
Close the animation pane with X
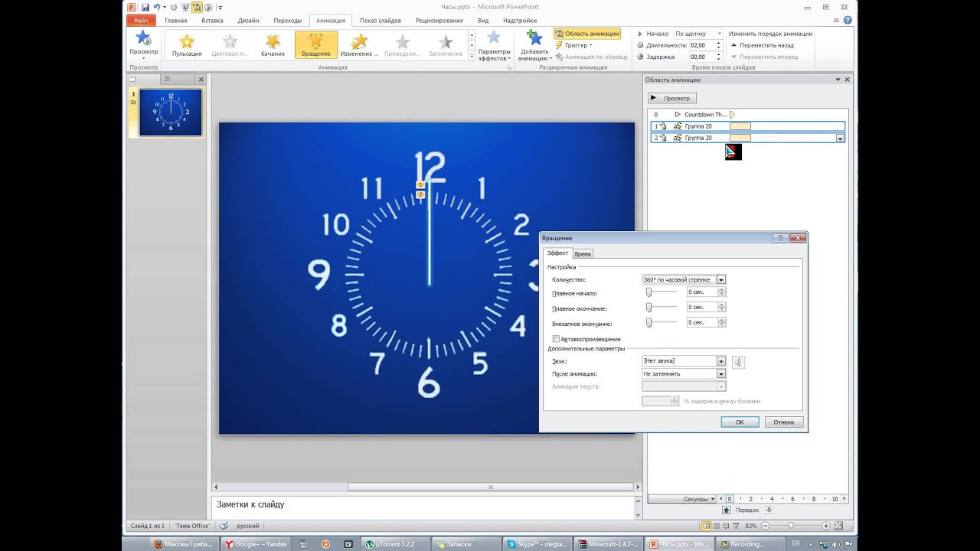click(847, 80)
